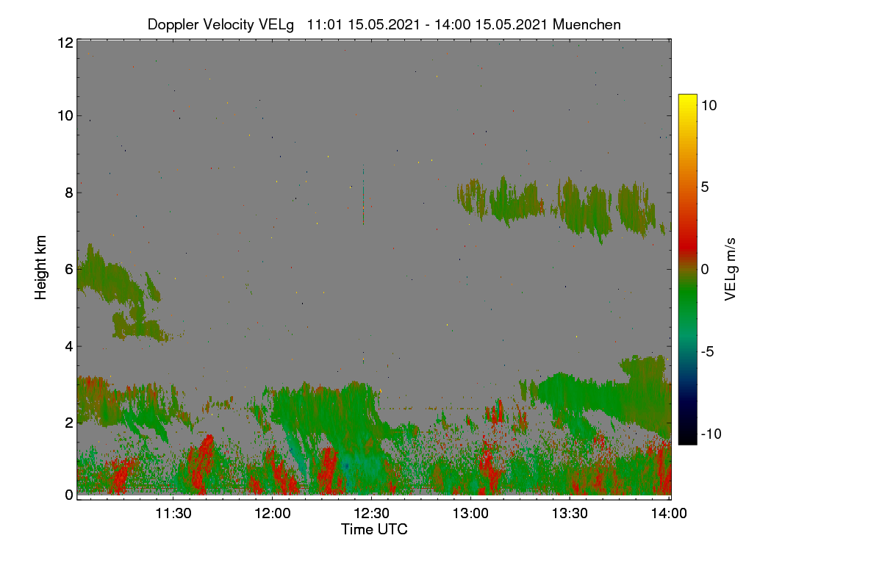The image size is (882, 588).
Task: Click the 'Muenchen' station name in title
Action: pyautogui.click(x=587, y=24)
